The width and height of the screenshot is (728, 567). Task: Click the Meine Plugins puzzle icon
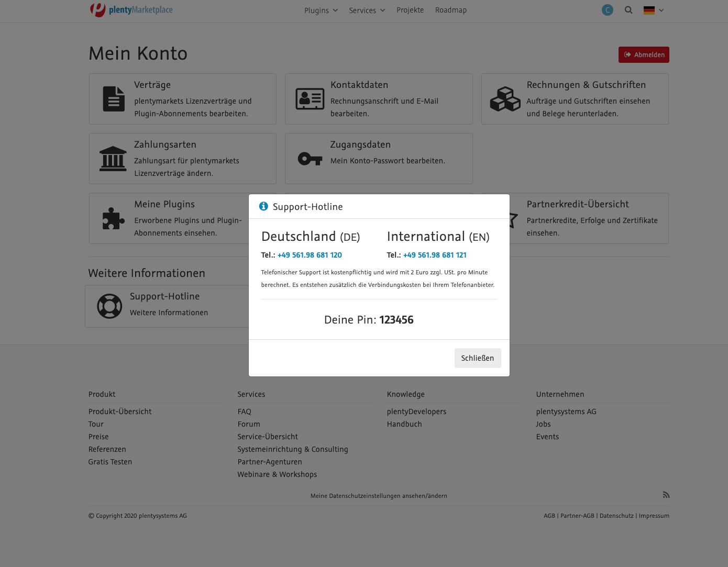coord(113,218)
